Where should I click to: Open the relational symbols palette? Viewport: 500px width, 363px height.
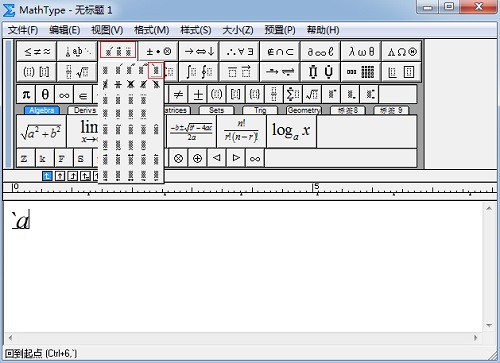click(37, 51)
